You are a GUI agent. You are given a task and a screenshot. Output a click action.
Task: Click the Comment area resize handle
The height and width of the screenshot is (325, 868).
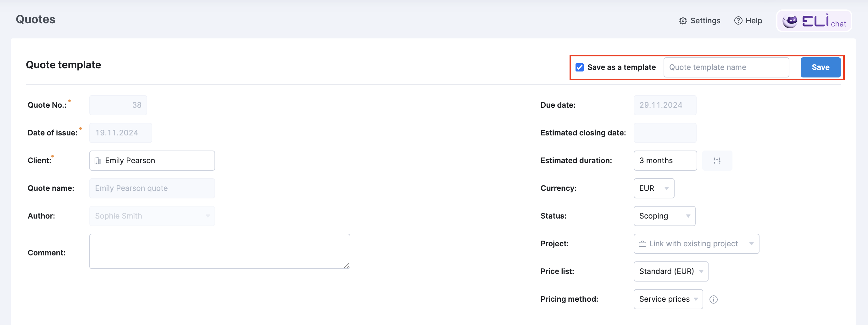point(347,265)
